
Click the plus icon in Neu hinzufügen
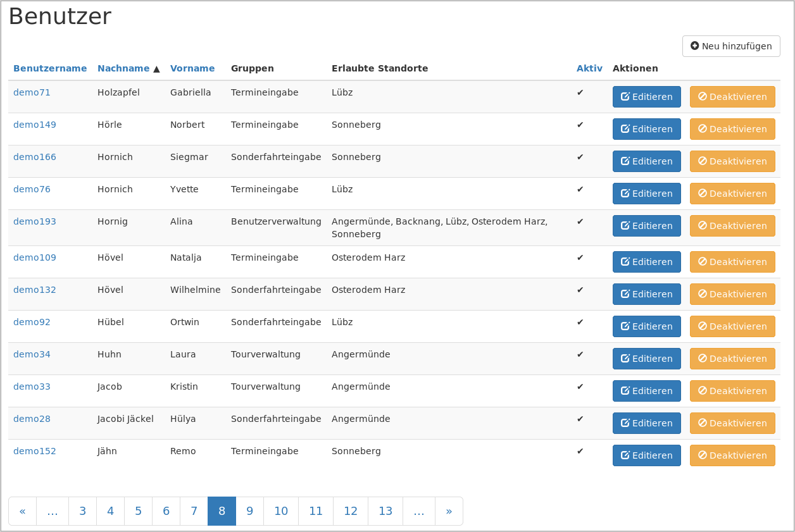694,46
